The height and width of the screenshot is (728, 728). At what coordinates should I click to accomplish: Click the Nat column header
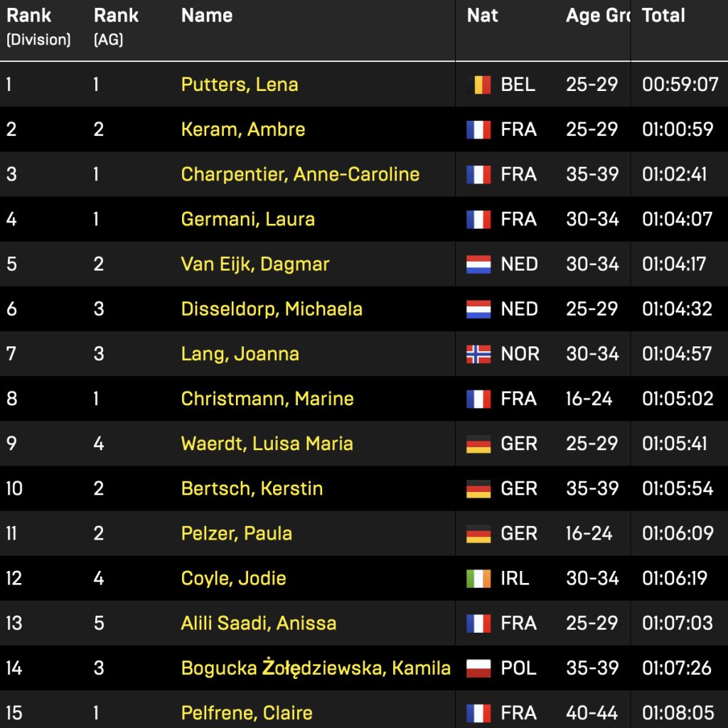[x=483, y=16]
